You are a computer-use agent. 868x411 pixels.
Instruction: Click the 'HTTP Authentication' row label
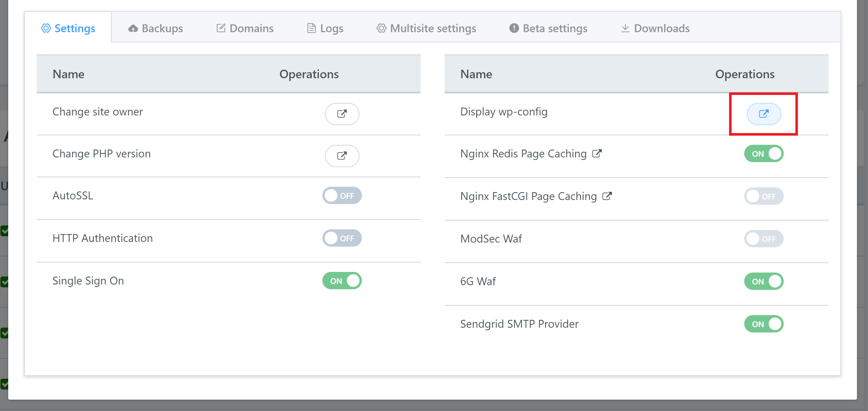click(103, 238)
